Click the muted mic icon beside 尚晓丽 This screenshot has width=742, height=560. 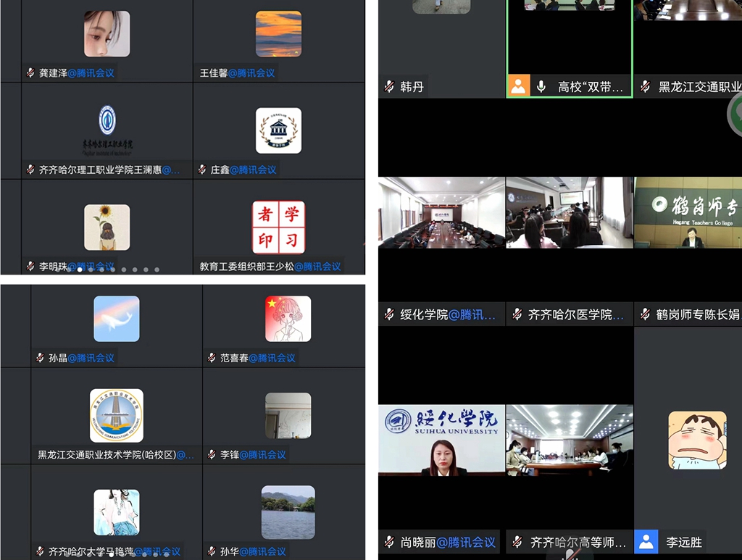point(390,541)
